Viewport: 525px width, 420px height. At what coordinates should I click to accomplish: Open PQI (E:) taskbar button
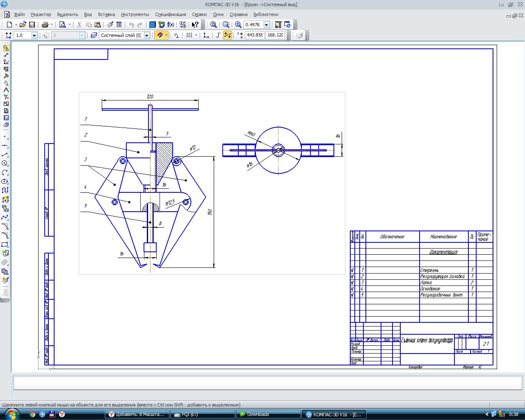coord(203,414)
